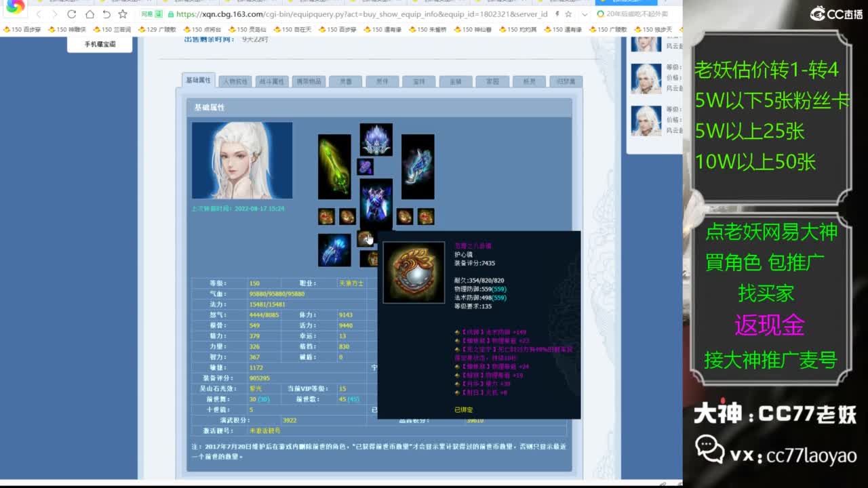Image resolution: width=868 pixels, height=488 pixels.
Task: Switch to the 基础属性 tab
Action: coord(199,80)
